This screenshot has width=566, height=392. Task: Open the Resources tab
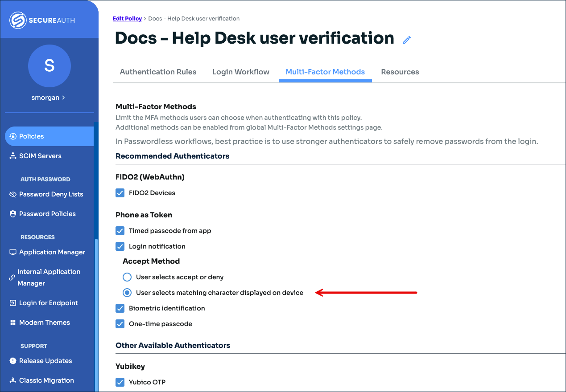click(x=400, y=72)
